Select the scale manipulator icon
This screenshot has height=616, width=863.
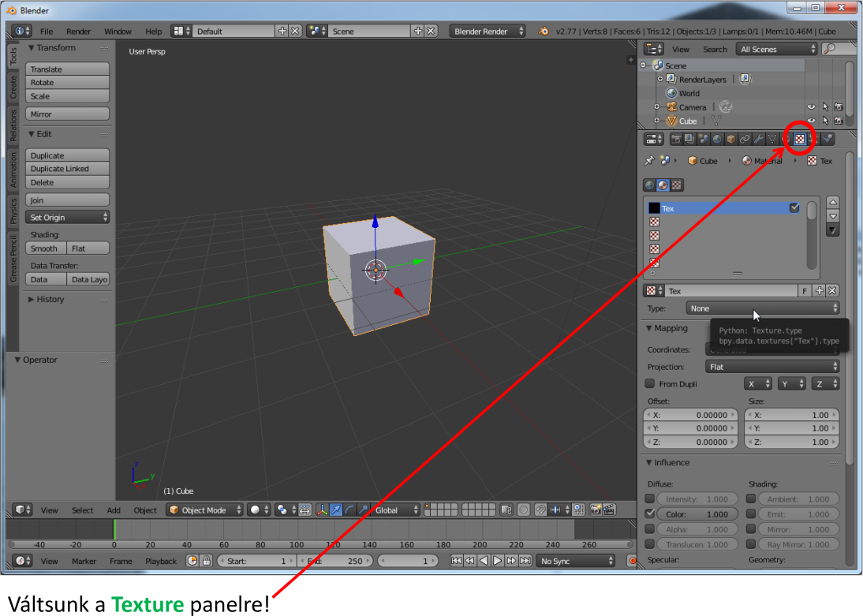pyautogui.click(x=363, y=510)
